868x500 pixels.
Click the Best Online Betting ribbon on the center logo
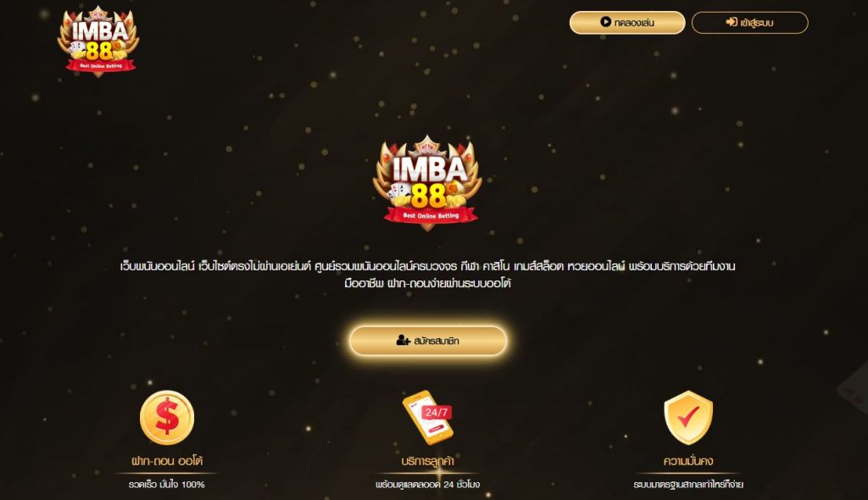point(431,215)
